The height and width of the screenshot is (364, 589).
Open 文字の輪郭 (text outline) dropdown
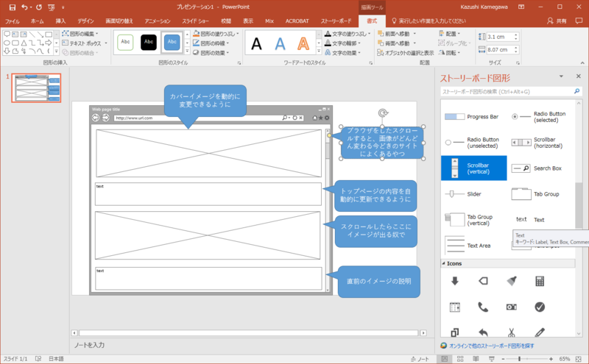point(342,43)
